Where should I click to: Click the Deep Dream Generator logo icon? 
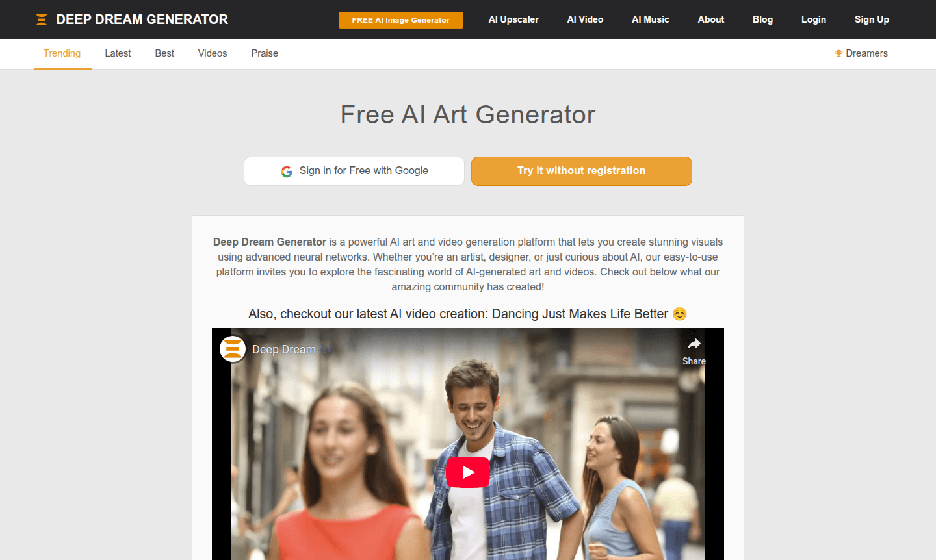[x=42, y=19]
